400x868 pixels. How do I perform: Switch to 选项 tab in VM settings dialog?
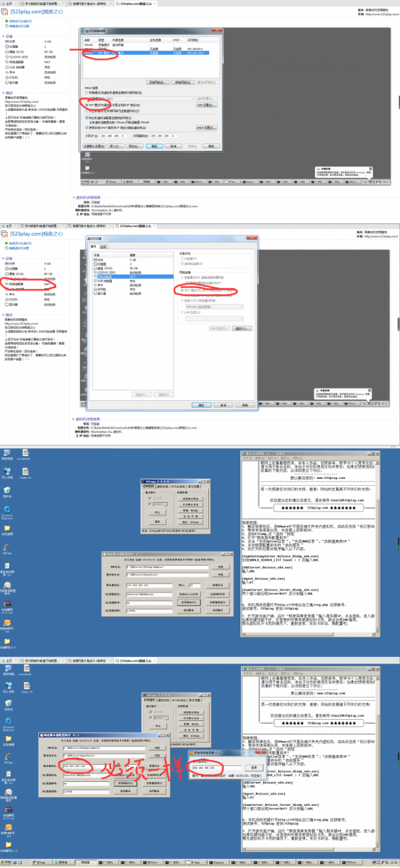pyautogui.click(x=103, y=246)
